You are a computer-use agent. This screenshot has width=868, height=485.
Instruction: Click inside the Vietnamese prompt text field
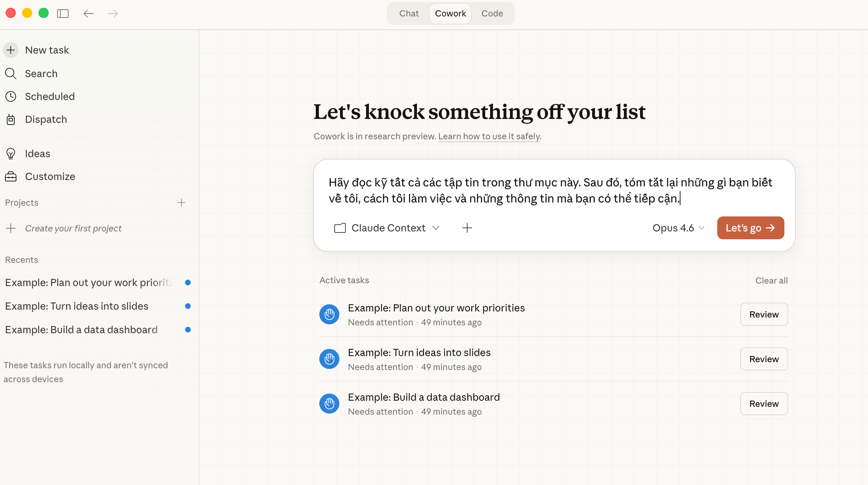point(550,190)
